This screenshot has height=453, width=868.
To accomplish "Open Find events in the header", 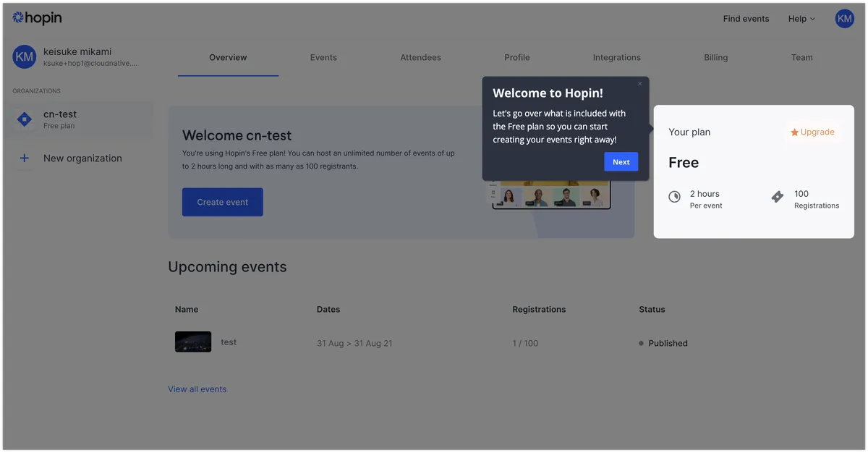I will [746, 19].
